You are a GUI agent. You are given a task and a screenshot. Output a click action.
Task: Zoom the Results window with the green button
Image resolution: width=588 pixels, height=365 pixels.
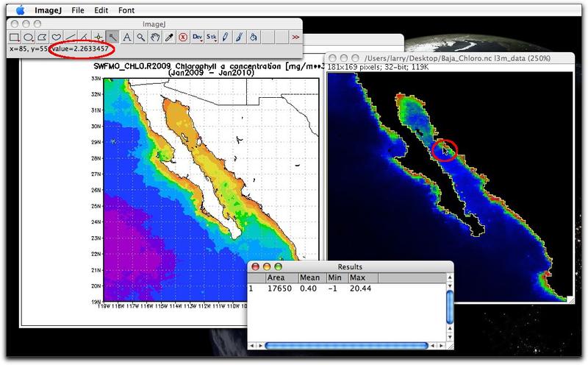click(x=278, y=266)
